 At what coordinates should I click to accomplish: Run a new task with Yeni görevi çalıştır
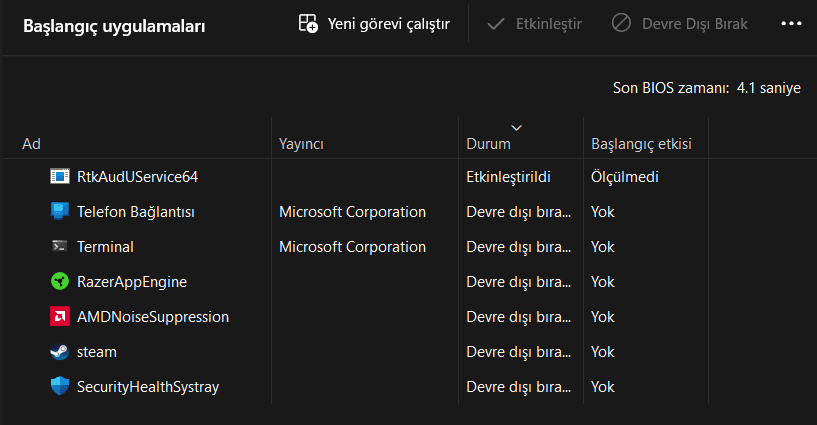(x=374, y=24)
